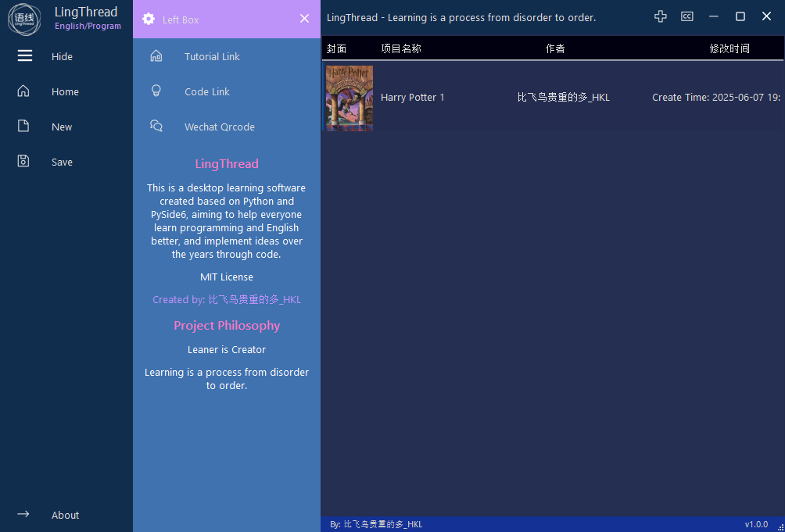Click the LingThread circular logo
The image size is (785, 532).
(24, 20)
